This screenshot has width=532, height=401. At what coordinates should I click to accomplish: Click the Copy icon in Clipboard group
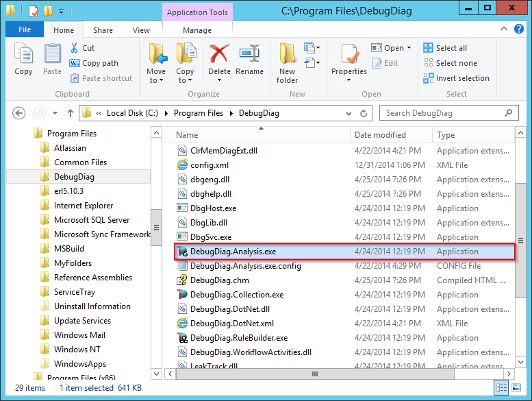tap(23, 58)
